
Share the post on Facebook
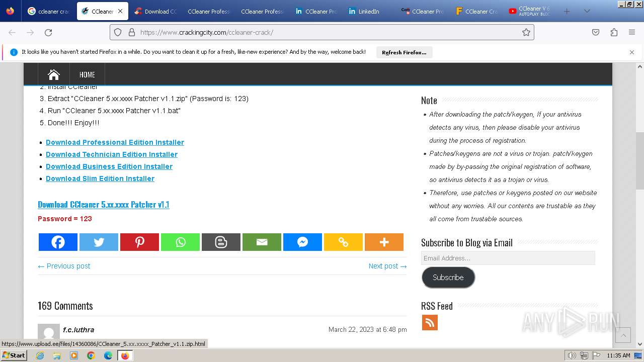pyautogui.click(x=58, y=242)
